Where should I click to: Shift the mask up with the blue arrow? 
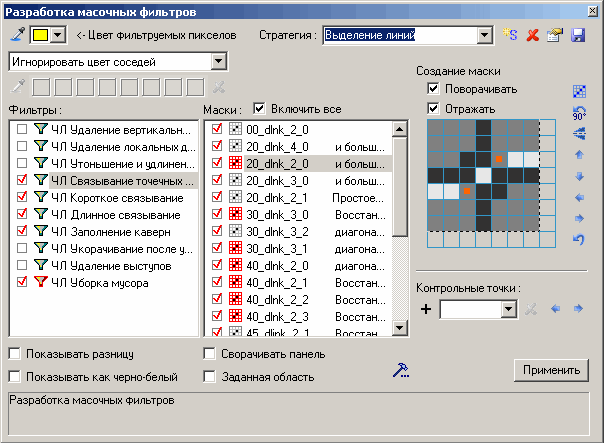click(x=579, y=155)
